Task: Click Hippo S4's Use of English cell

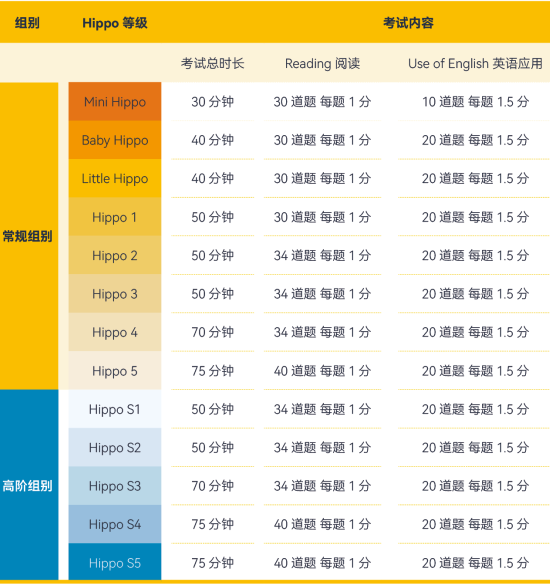Action: (x=476, y=524)
